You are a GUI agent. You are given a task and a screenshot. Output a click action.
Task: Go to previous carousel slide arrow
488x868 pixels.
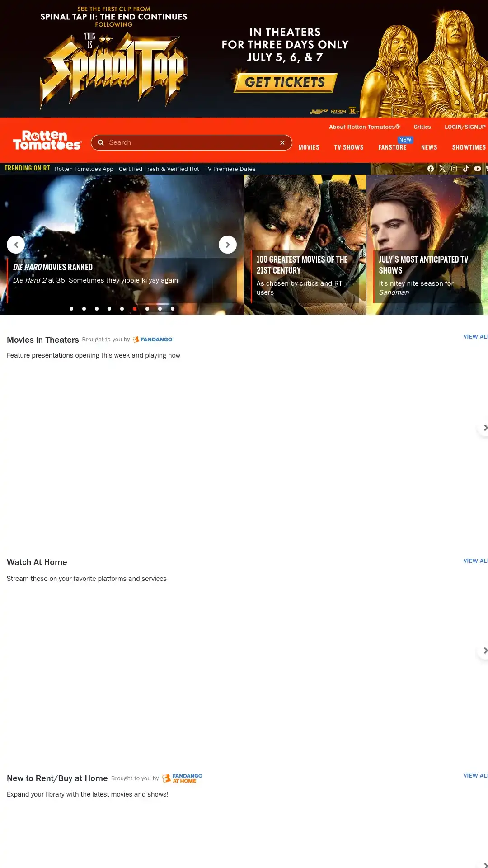tap(16, 245)
